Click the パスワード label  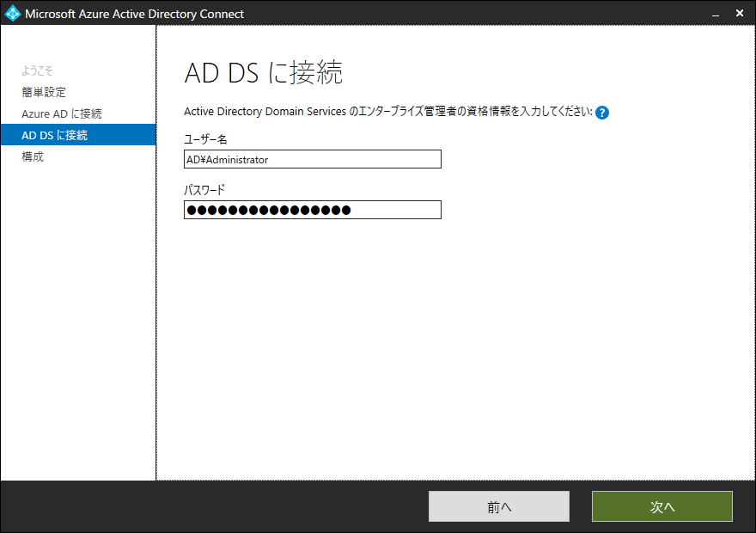tap(204, 190)
